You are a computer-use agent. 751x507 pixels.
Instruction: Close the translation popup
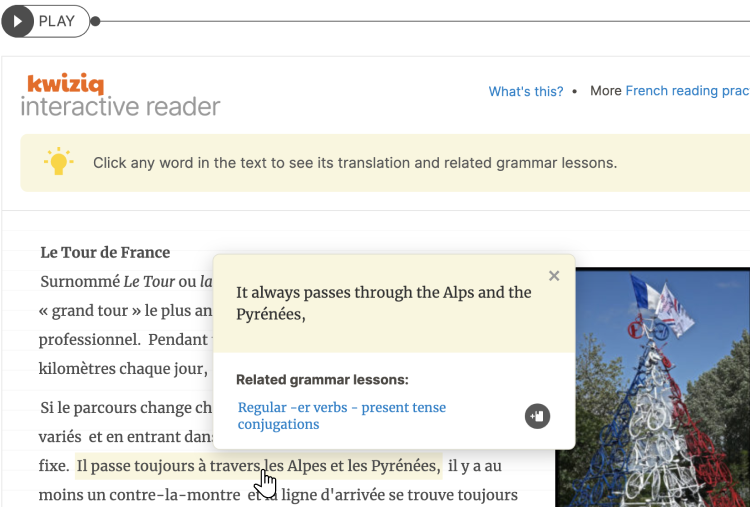[x=554, y=276]
